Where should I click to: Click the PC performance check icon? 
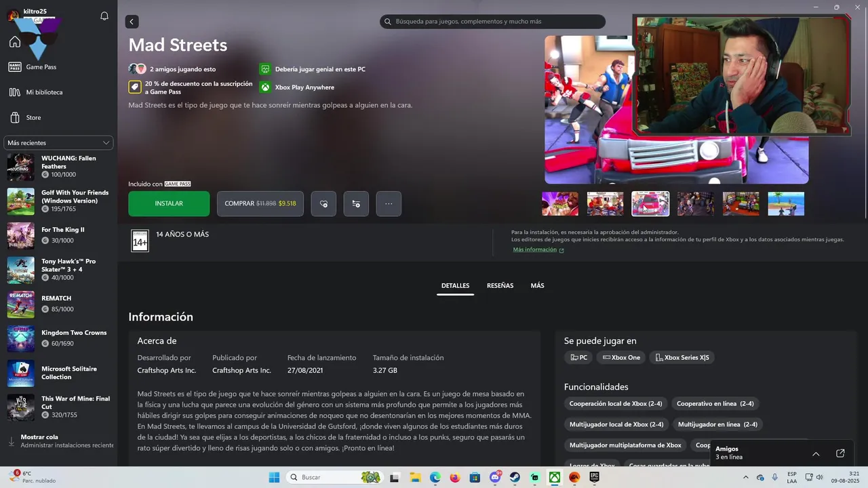point(265,69)
